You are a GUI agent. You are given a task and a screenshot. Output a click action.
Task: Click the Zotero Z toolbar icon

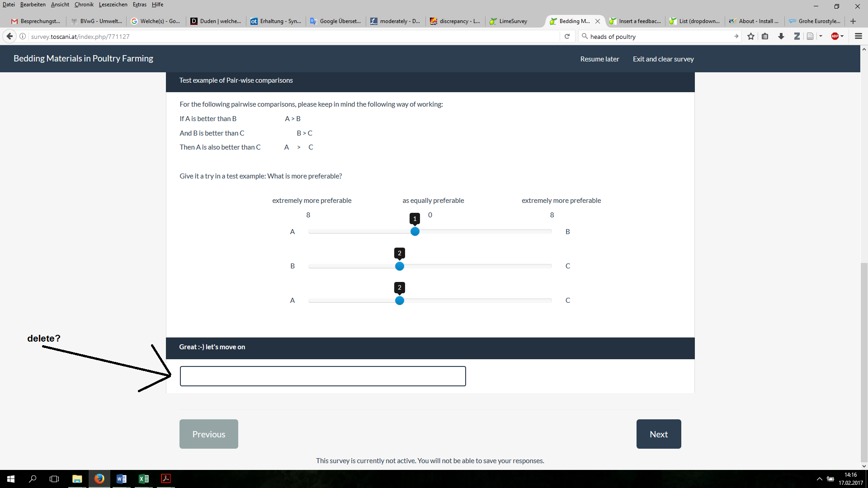[x=797, y=36]
